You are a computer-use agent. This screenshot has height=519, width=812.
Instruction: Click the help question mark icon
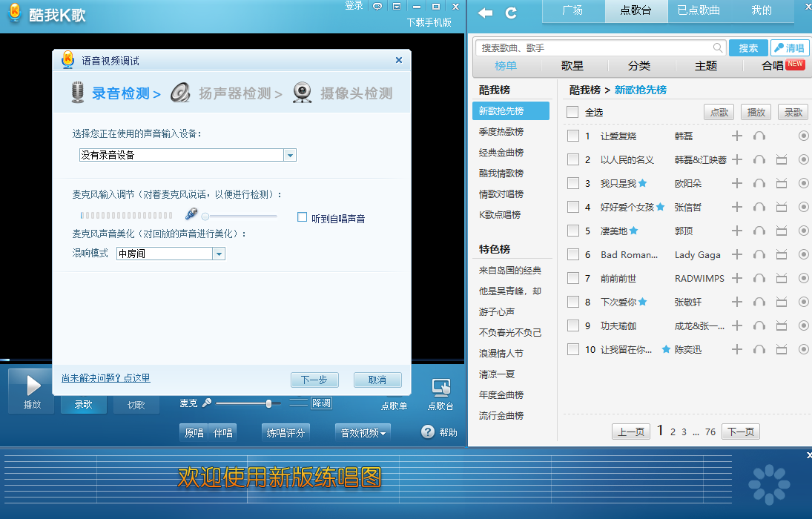coord(428,432)
